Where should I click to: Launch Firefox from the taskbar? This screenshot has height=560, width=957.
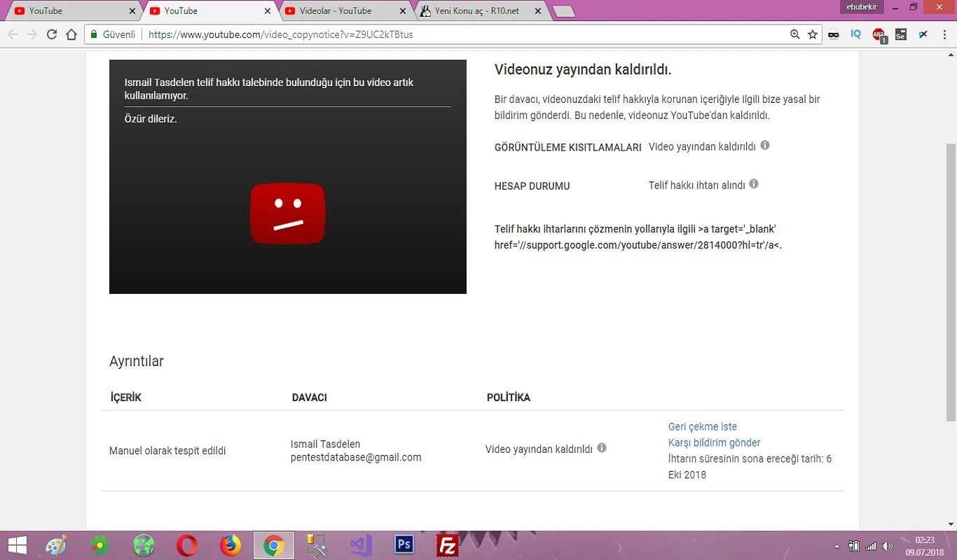click(x=230, y=545)
